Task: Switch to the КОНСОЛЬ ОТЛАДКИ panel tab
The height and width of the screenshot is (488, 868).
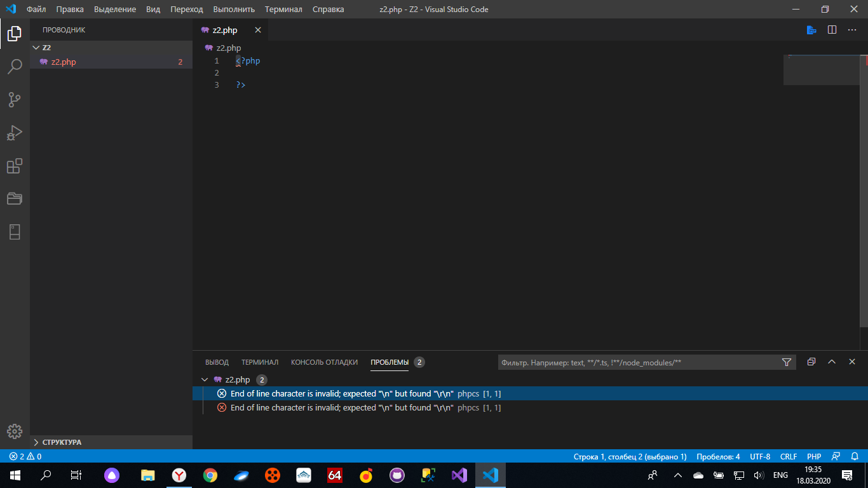Action: tap(324, 362)
